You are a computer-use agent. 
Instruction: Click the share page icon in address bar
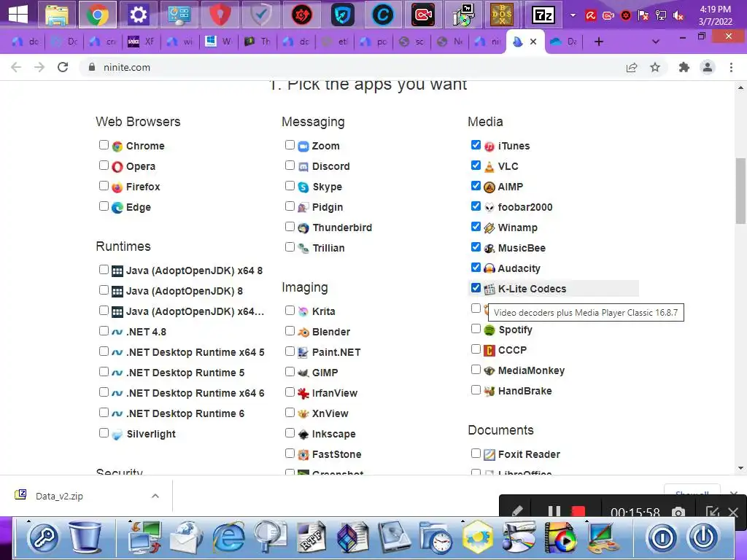(632, 68)
